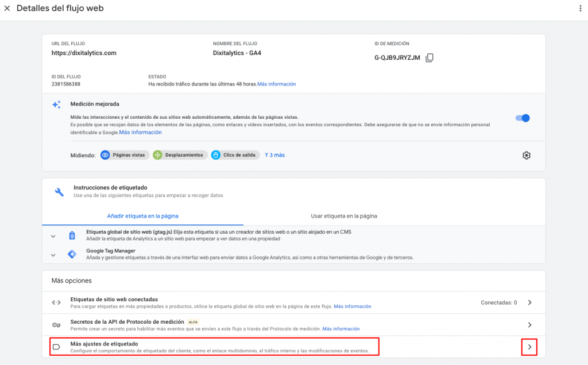Image resolution: width=588 pixels, height=365 pixels.
Task: Click the gtag.js global site tag icon
Action: coord(72,236)
